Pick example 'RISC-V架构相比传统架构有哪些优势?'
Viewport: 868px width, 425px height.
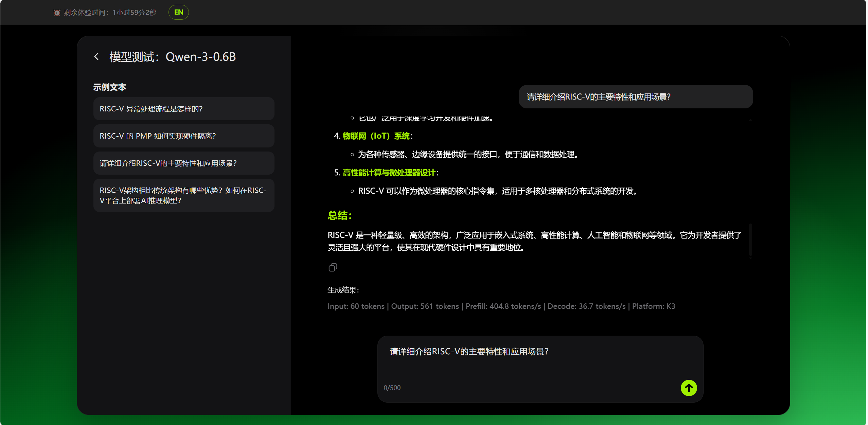pos(184,195)
